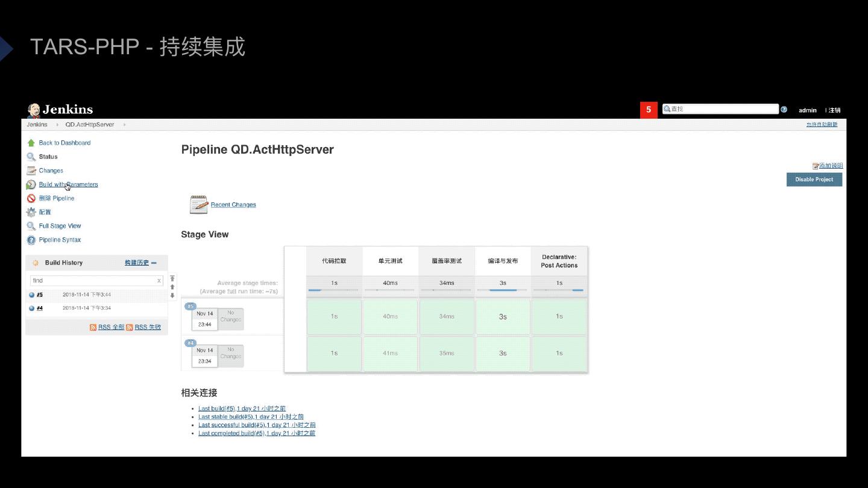Clear the build history find filter
The height and width of the screenshot is (488, 868).
click(x=159, y=281)
